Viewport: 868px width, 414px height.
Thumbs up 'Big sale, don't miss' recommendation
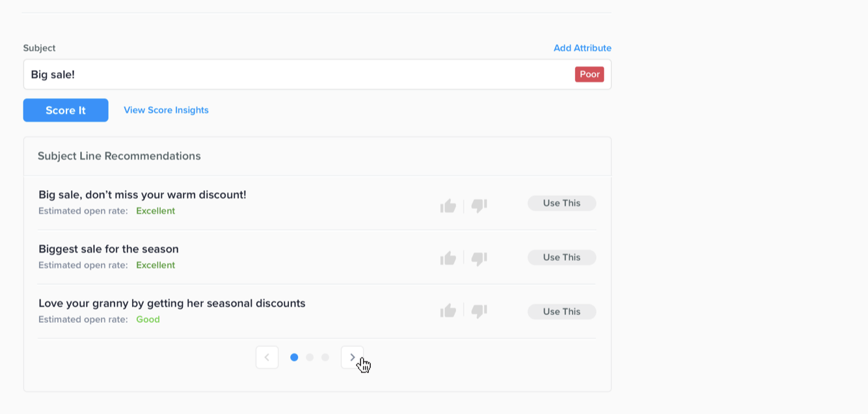point(448,206)
